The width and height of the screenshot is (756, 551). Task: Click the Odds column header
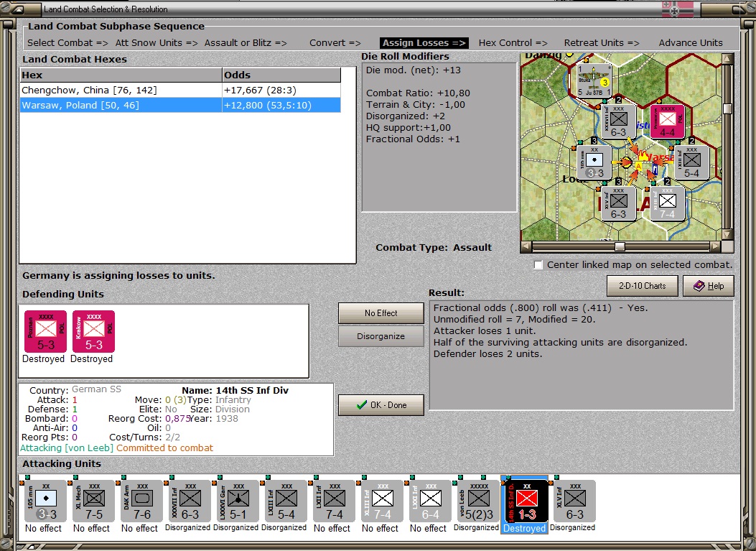[281, 75]
